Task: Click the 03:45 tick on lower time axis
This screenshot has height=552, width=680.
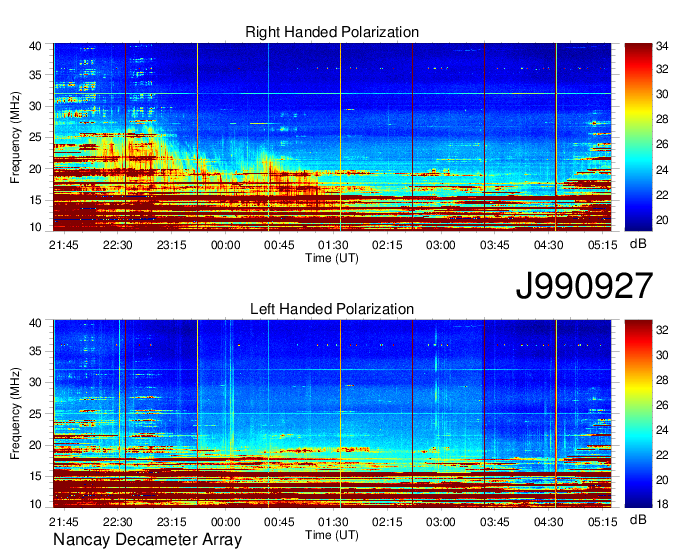Action: (494, 522)
